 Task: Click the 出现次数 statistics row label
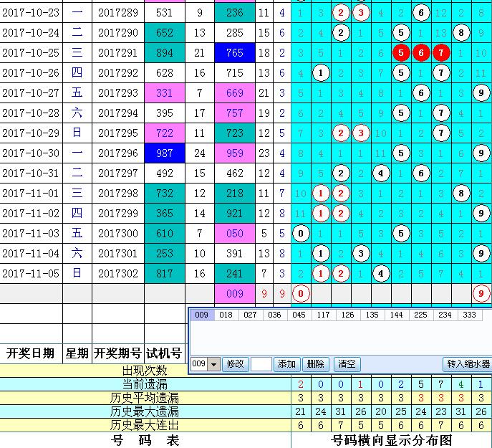point(145,371)
